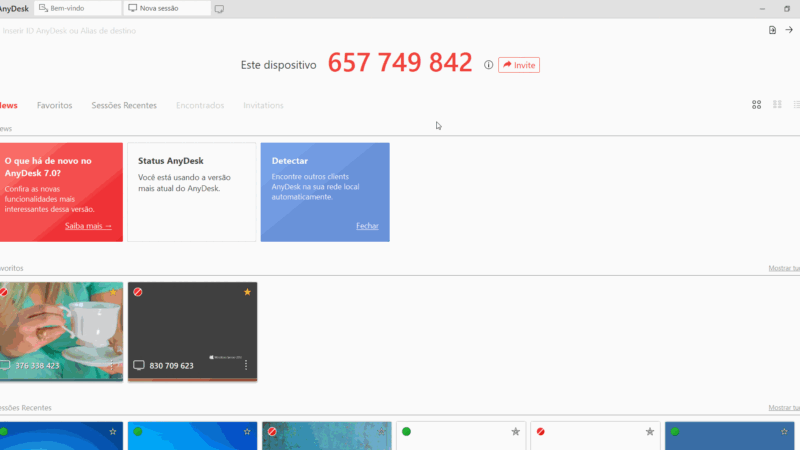Screen dimensions: 800x450
Task: Click the online status dot on the fourth recent session
Action: pyautogui.click(x=406, y=432)
